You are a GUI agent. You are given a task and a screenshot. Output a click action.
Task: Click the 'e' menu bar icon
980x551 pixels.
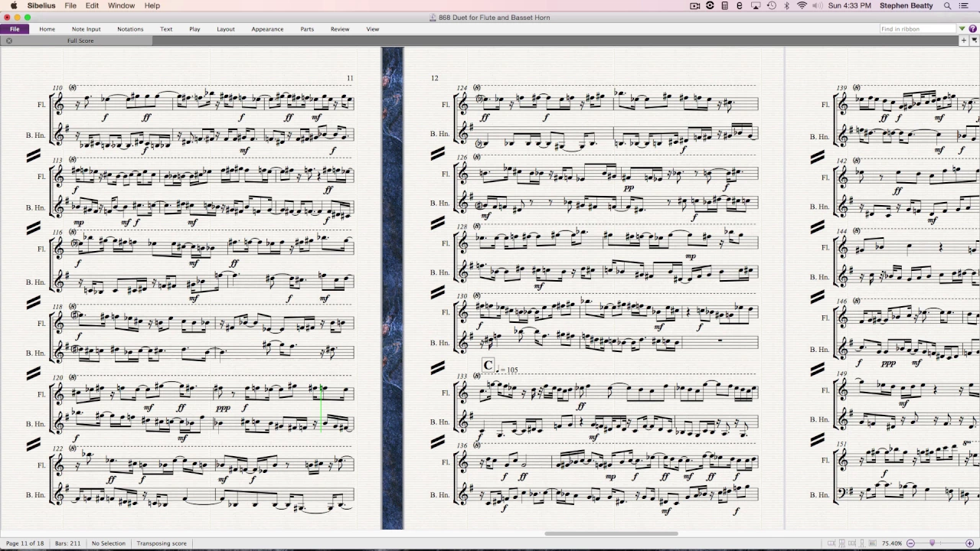coord(740,5)
